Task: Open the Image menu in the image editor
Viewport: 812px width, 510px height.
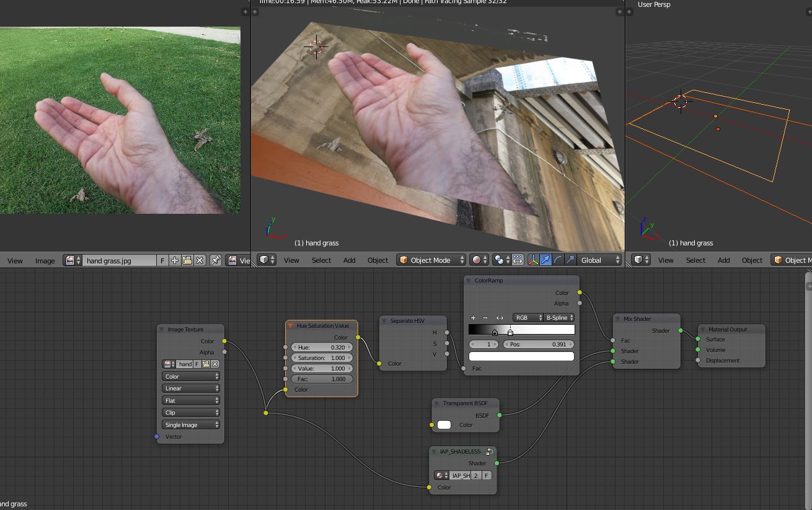Action: tap(45, 261)
